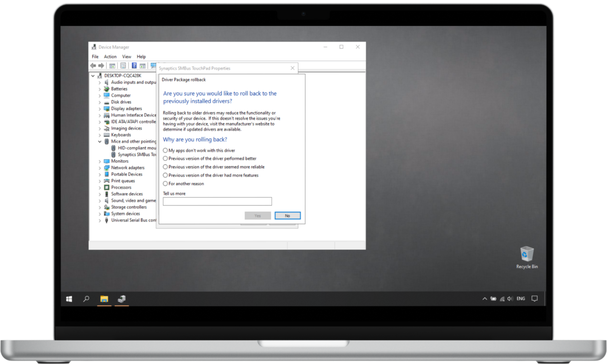Expand the Disk drives category
Viewport: 607px width, 364px height.
point(100,102)
